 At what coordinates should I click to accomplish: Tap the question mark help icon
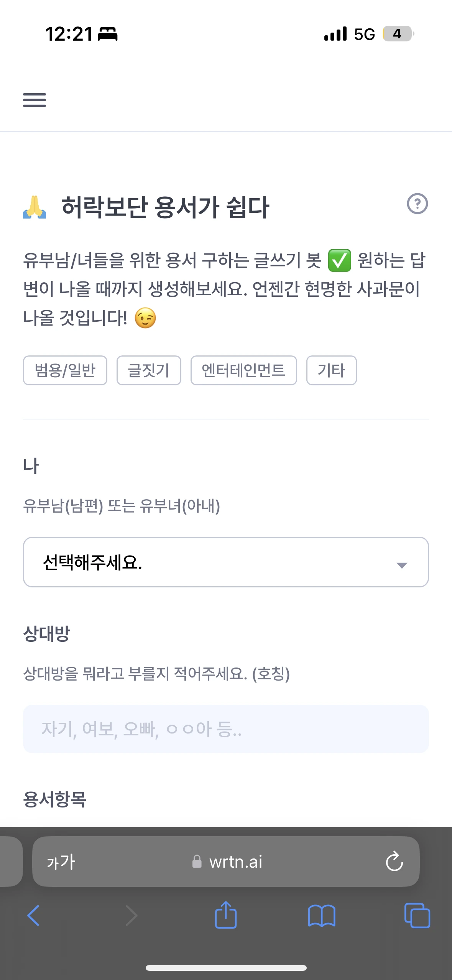tap(417, 204)
